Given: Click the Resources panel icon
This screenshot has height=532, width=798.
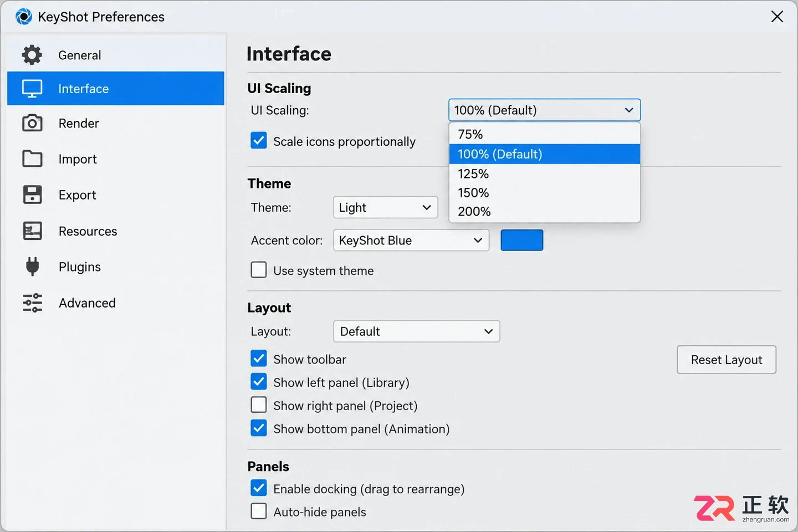Looking at the screenshot, I should click(x=32, y=231).
